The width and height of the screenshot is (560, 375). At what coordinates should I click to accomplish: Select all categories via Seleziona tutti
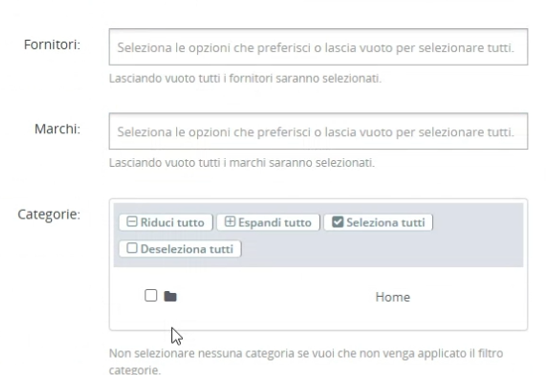[x=378, y=222]
